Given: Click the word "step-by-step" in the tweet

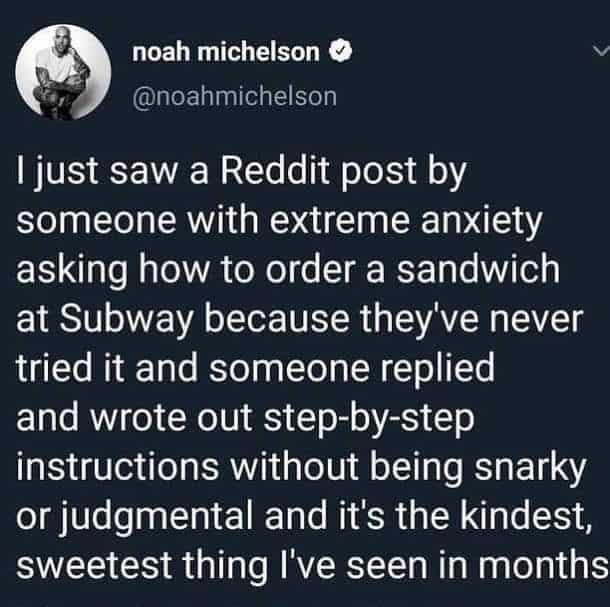Looking at the screenshot, I should (x=369, y=421).
